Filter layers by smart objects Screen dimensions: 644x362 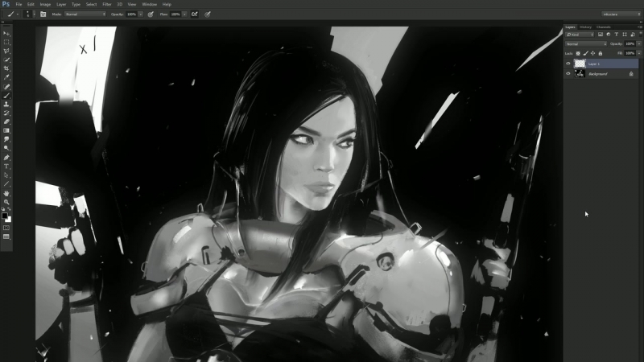coord(633,35)
